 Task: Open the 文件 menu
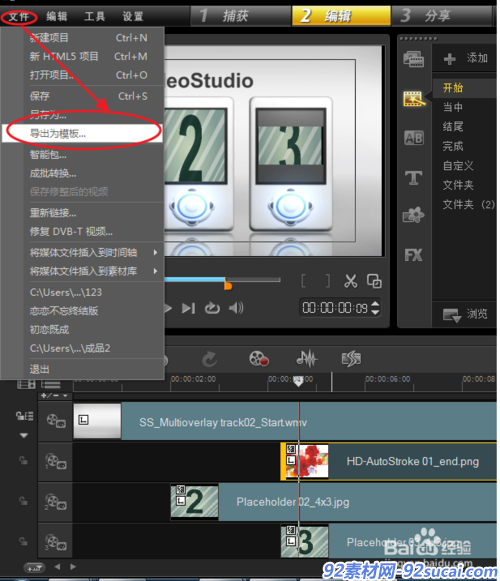(x=19, y=17)
